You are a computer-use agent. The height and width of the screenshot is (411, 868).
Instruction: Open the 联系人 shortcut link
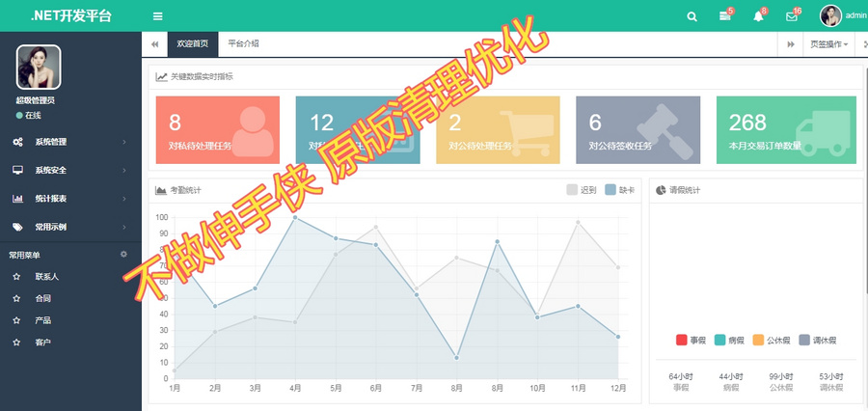46,276
